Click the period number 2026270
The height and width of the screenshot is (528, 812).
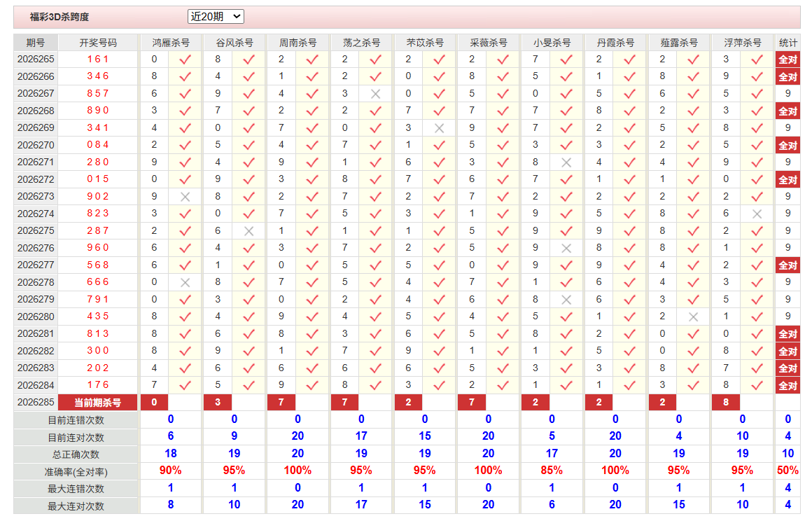pos(36,145)
